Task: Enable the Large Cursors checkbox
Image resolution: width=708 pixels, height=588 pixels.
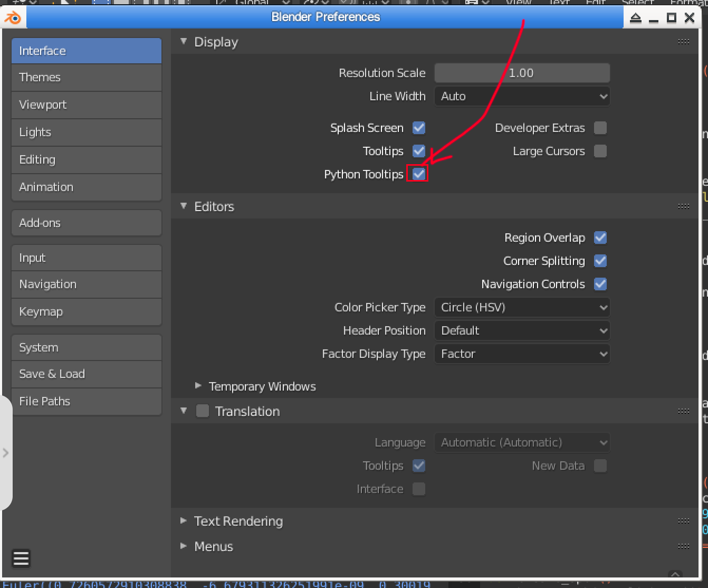Action: 600,151
